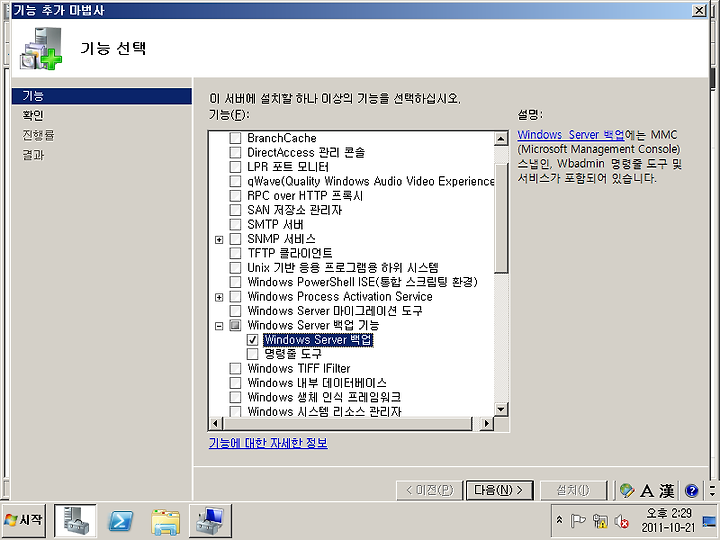This screenshot has height=540, width=720.
Task: Open 기능에 대한 자세한 정보 link
Action: 268,443
